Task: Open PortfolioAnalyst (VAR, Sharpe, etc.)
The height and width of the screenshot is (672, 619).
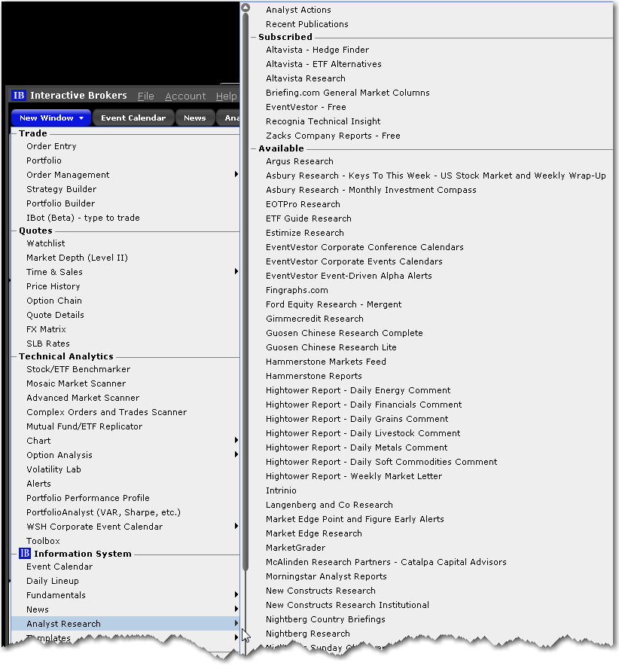Action: click(104, 512)
